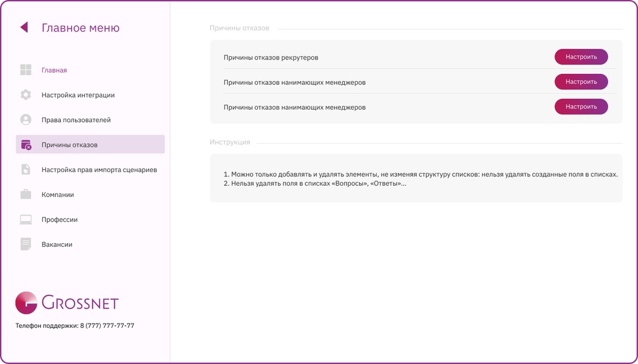This screenshot has width=638, height=364.
Task: Click the page icon for Вакансии
Action: pyautogui.click(x=26, y=244)
